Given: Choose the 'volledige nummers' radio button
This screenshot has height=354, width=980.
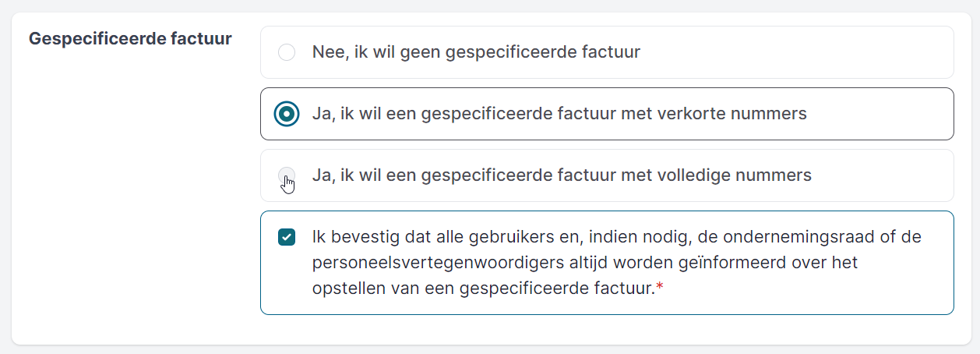Looking at the screenshot, I should 287,175.
